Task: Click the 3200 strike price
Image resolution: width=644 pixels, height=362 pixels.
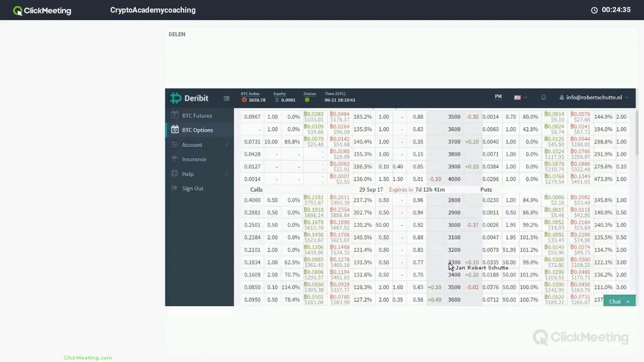Action: coord(454,250)
